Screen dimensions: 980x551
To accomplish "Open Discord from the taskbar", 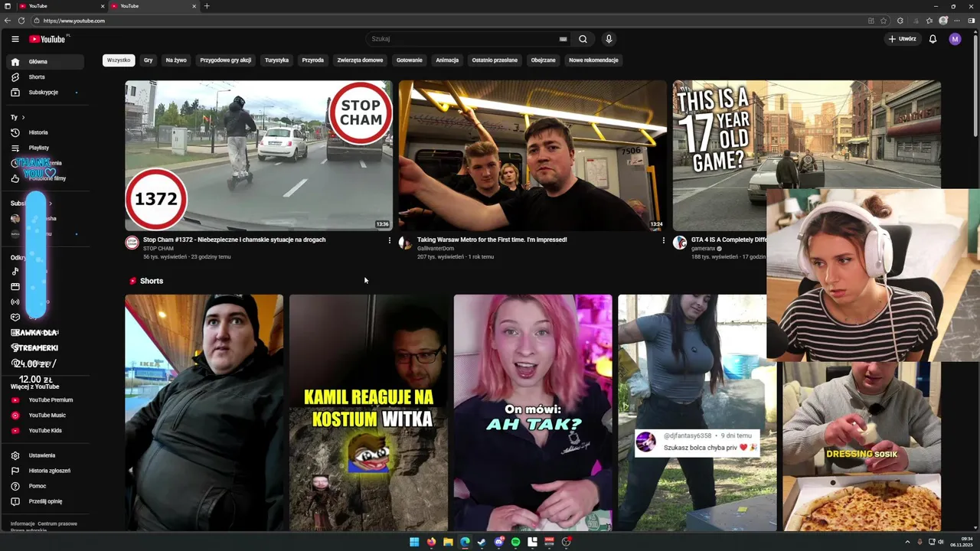I will [x=498, y=542].
